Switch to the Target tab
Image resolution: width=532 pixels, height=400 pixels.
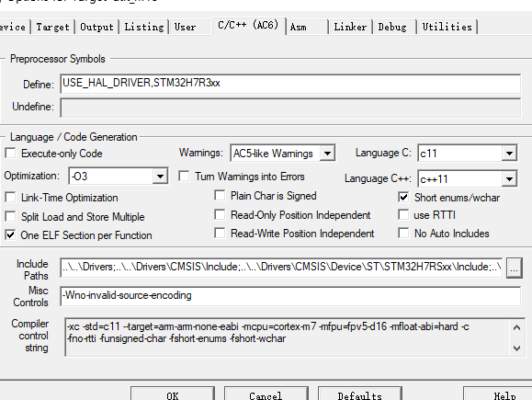pos(52,27)
